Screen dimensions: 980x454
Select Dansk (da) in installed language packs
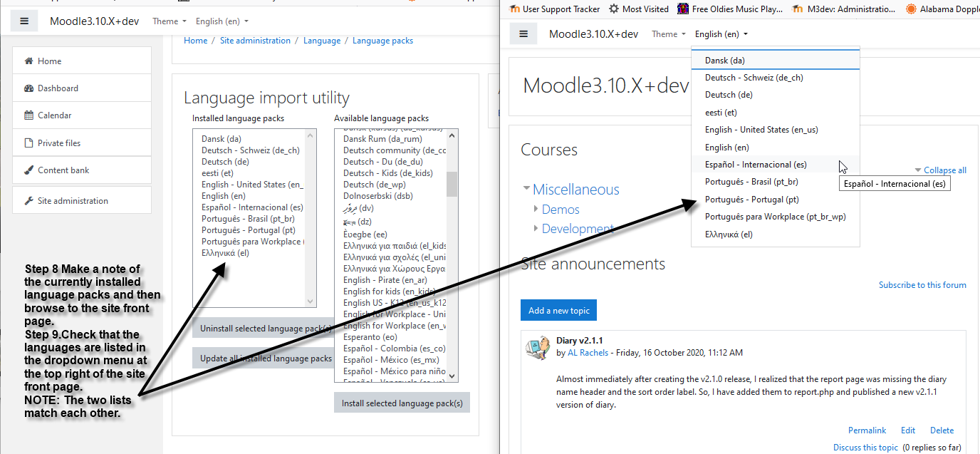[221, 139]
